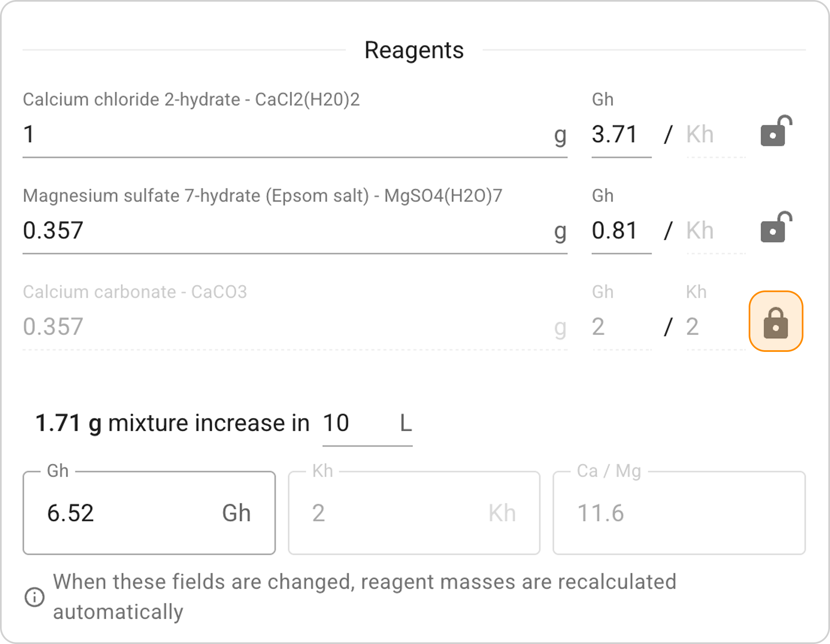The width and height of the screenshot is (830, 644).
Task: Edit Magnesium sulfate mass 0.357 g
Action: (x=286, y=231)
